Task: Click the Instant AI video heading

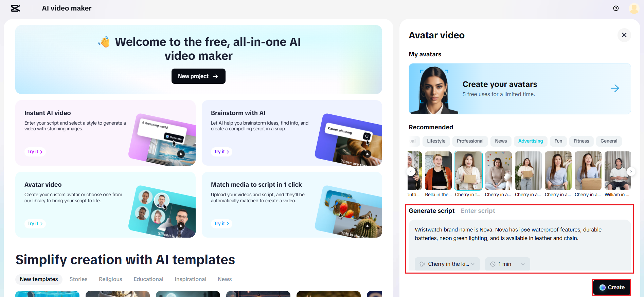Action: point(48,113)
